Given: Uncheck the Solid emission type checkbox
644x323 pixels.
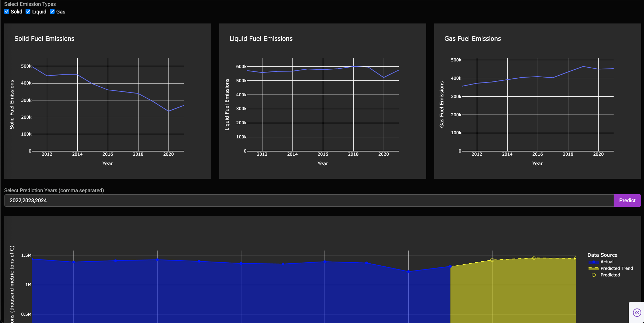Looking at the screenshot, I should (x=7, y=11).
